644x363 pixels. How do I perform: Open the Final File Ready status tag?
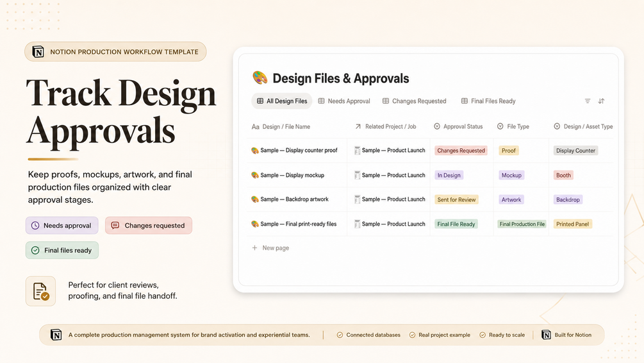coord(456,224)
